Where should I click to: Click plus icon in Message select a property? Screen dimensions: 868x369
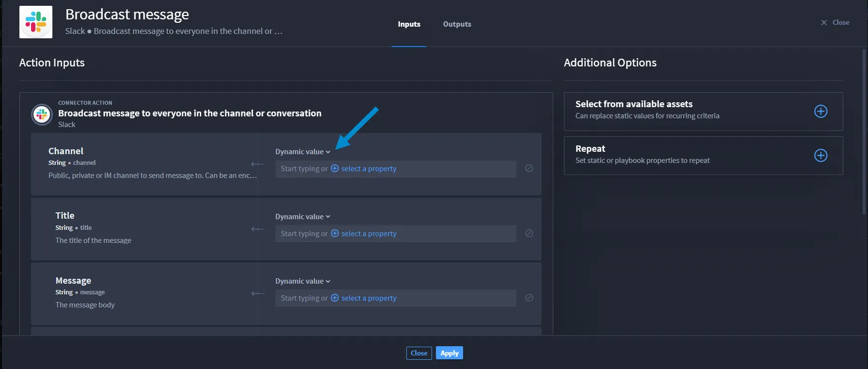335,298
